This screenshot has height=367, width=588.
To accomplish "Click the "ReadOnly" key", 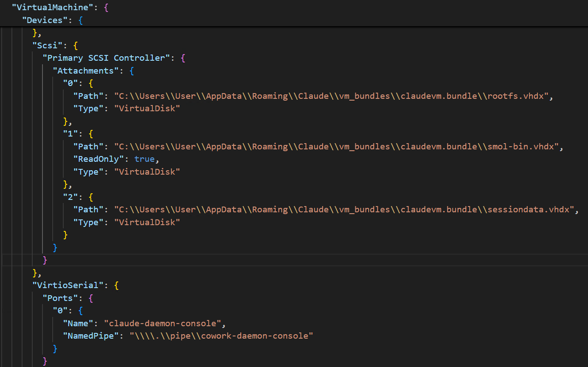I will (x=99, y=159).
